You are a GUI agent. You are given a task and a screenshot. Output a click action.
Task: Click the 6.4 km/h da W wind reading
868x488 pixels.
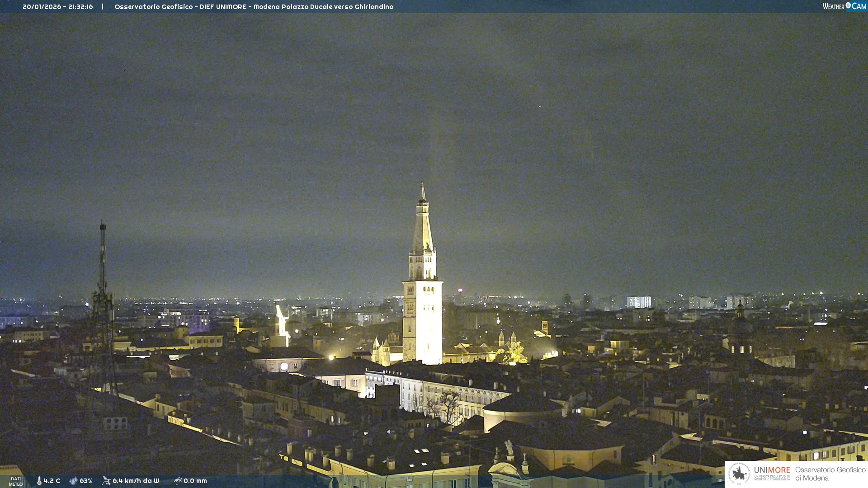(136, 481)
